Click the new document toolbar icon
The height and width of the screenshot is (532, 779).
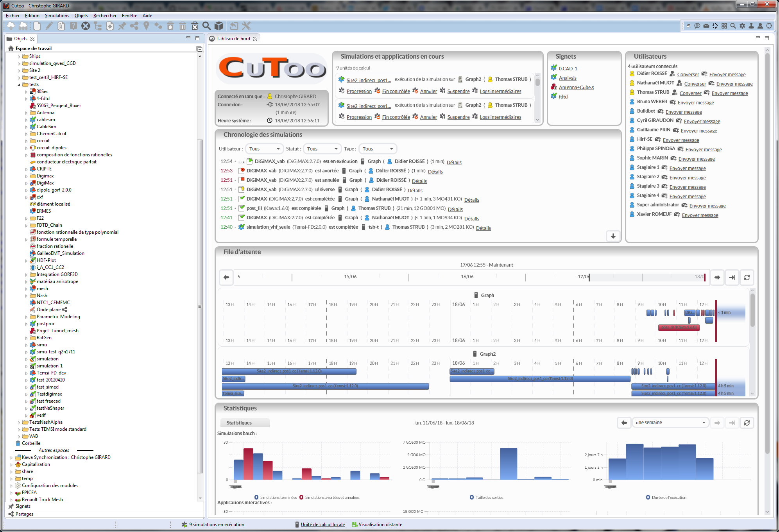(37, 26)
